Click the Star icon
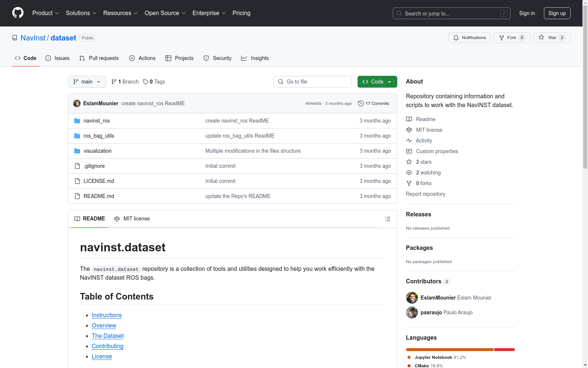The height and width of the screenshot is (368, 588). (x=541, y=37)
